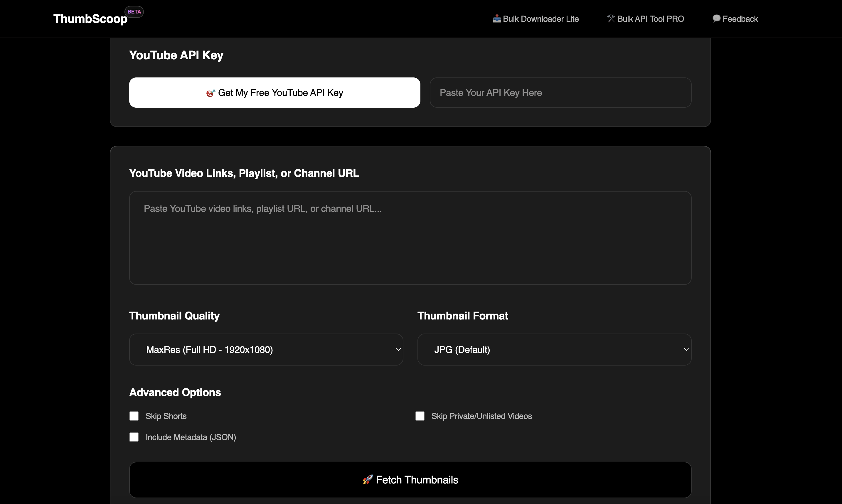Viewport: 842px width, 504px height.
Task: Click the target icon on the API key button
Action: click(x=211, y=93)
